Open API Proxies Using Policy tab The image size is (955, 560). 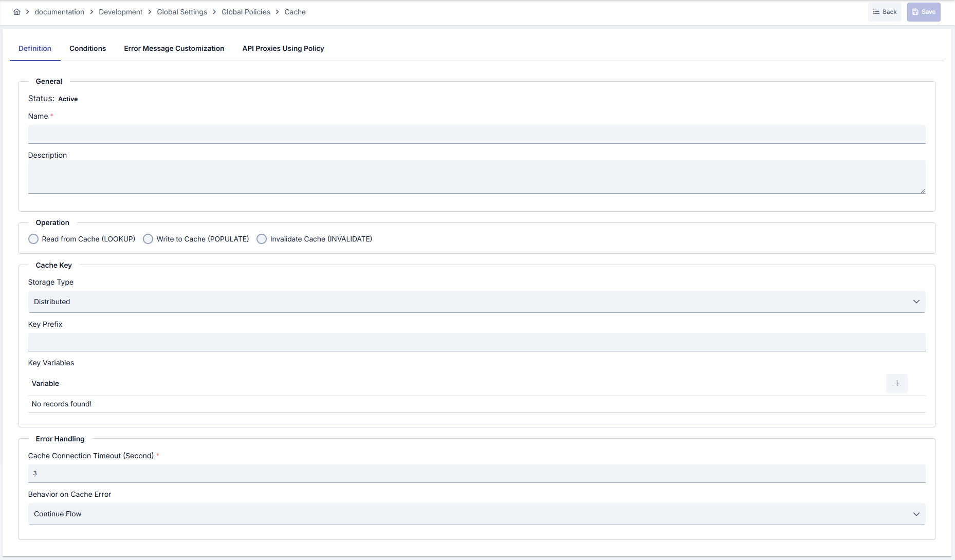[283, 48]
